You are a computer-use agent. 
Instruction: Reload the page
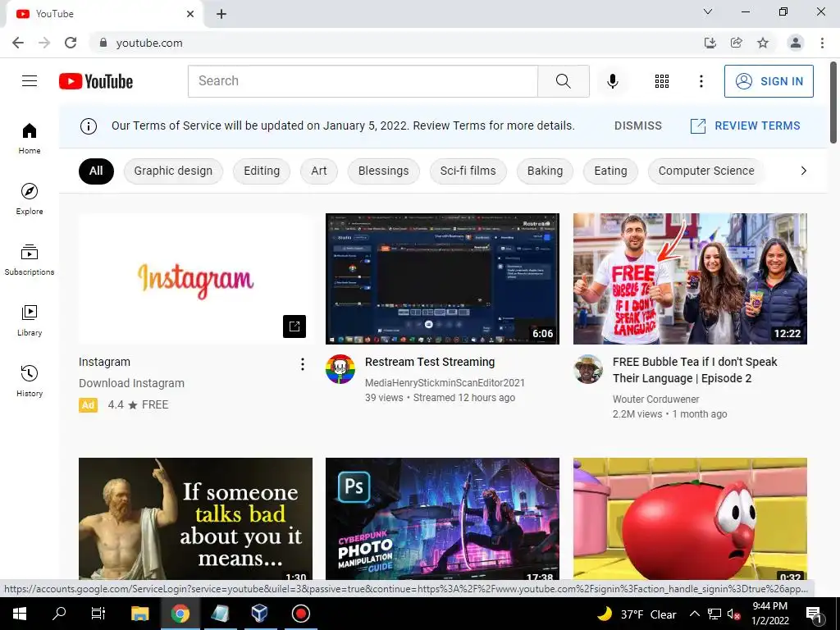(71, 43)
